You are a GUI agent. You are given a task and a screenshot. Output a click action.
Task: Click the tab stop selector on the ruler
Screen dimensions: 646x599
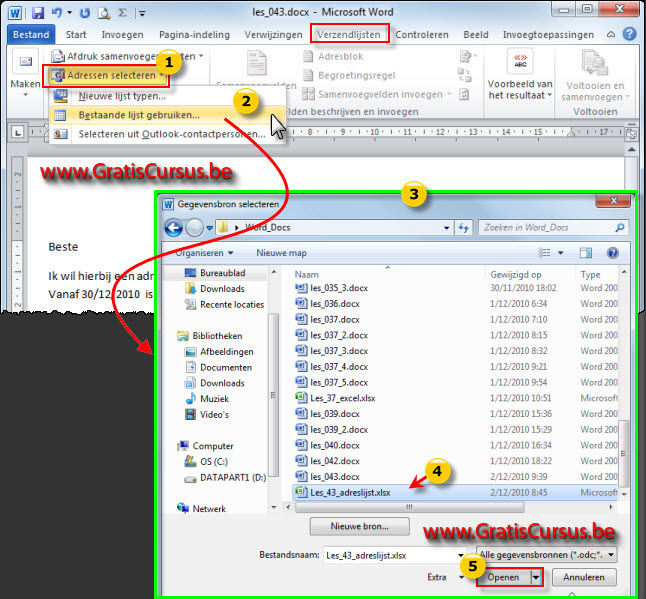[17, 133]
